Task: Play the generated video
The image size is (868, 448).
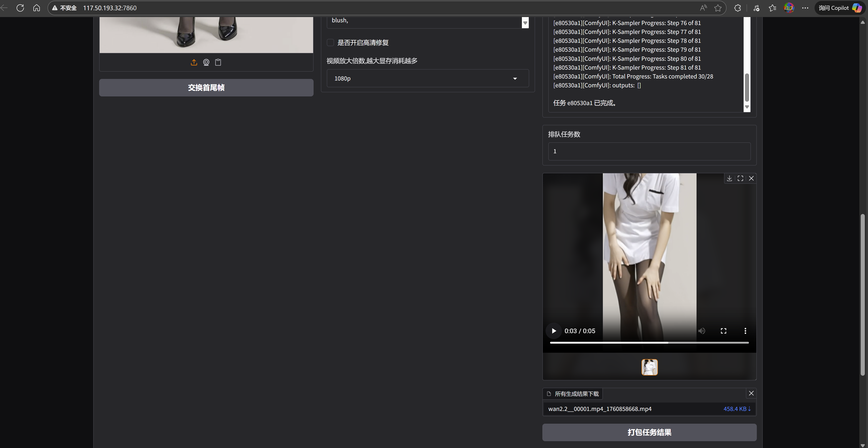Action: click(554, 331)
